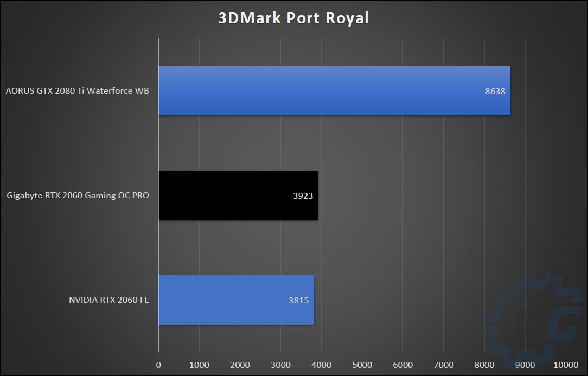Click the axis label 4000

tap(321, 365)
